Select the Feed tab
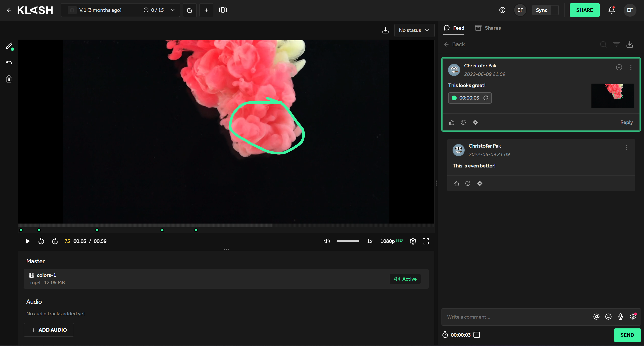Screen dimensions: 644x346 454,28
